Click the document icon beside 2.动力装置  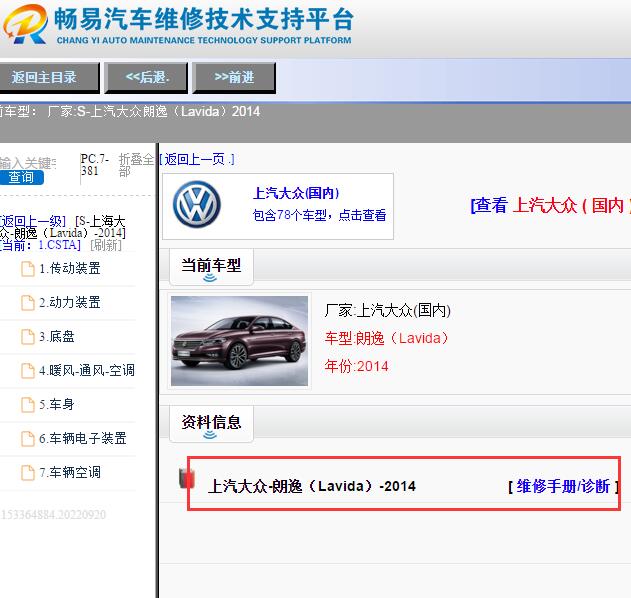point(28,303)
